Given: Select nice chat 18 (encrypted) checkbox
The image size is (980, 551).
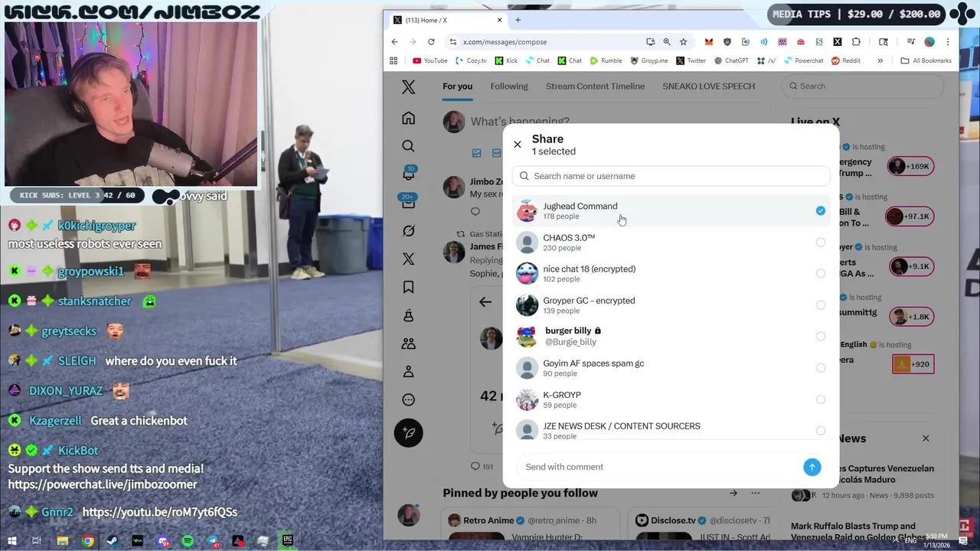Looking at the screenshot, I should click(x=820, y=274).
